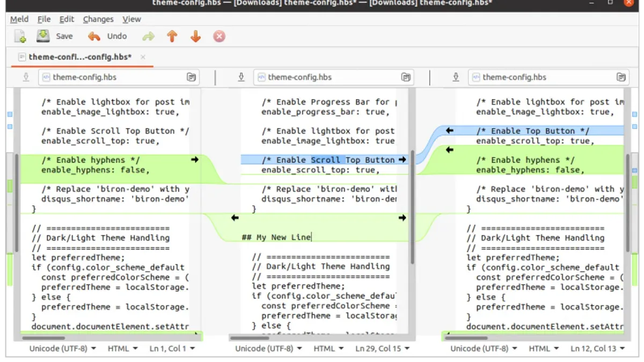Open the Edit menu
644x362 pixels.
pyautogui.click(x=67, y=19)
